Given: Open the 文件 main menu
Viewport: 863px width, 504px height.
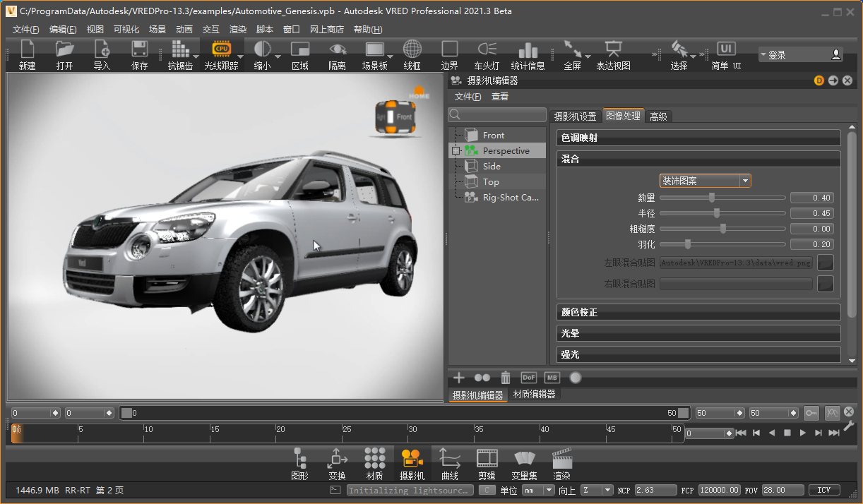Looking at the screenshot, I should coord(25,29).
